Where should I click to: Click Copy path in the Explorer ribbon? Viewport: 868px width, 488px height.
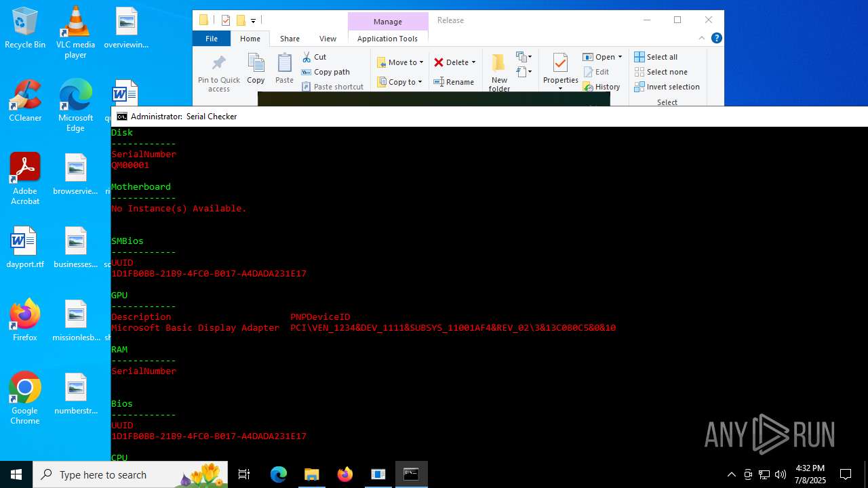tap(325, 72)
